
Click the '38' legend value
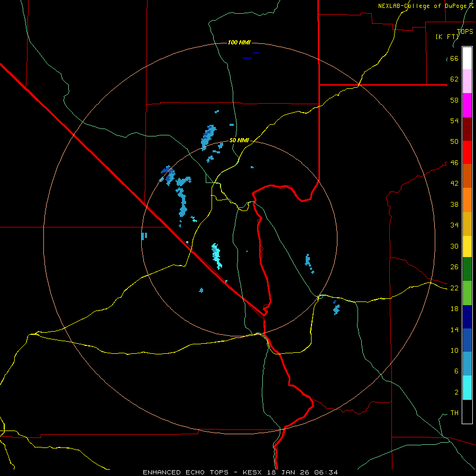(454, 204)
